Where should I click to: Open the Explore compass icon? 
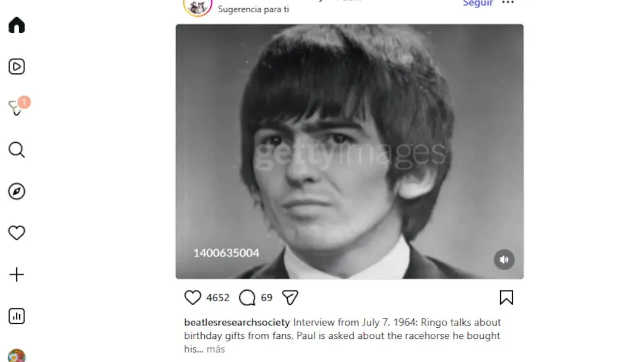[x=17, y=192]
